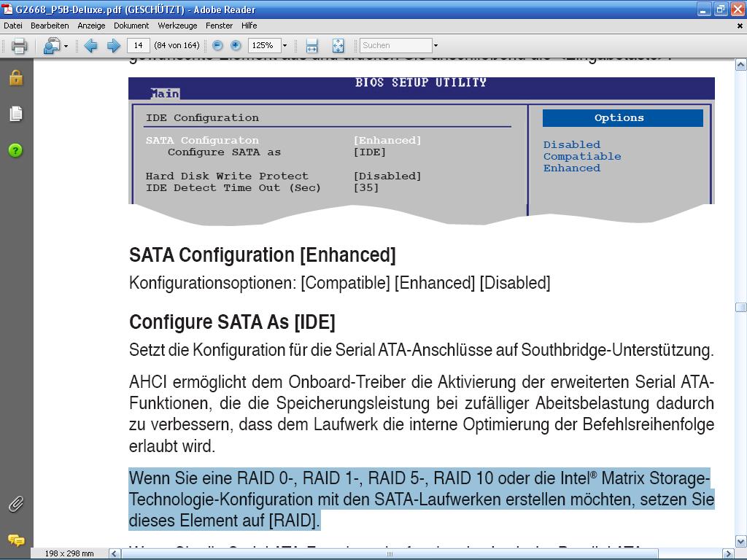The height and width of the screenshot is (560, 747).
Task: Click the vertical scrollbar up arrow
Action: [x=740, y=65]
